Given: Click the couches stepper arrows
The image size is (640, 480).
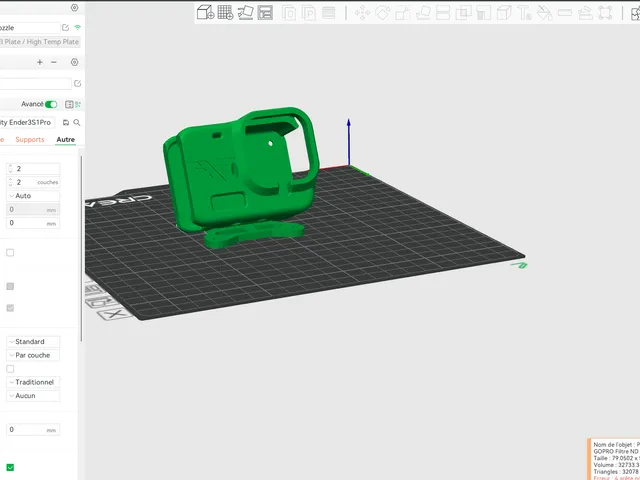Looking at the screenshot, I should 10,182.
